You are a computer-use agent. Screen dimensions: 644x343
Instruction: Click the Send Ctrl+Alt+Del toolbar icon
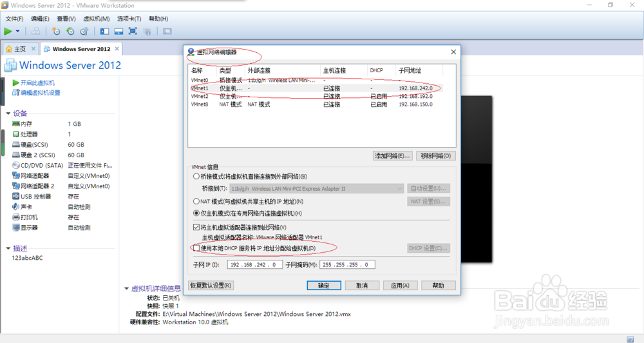[35, 31]
